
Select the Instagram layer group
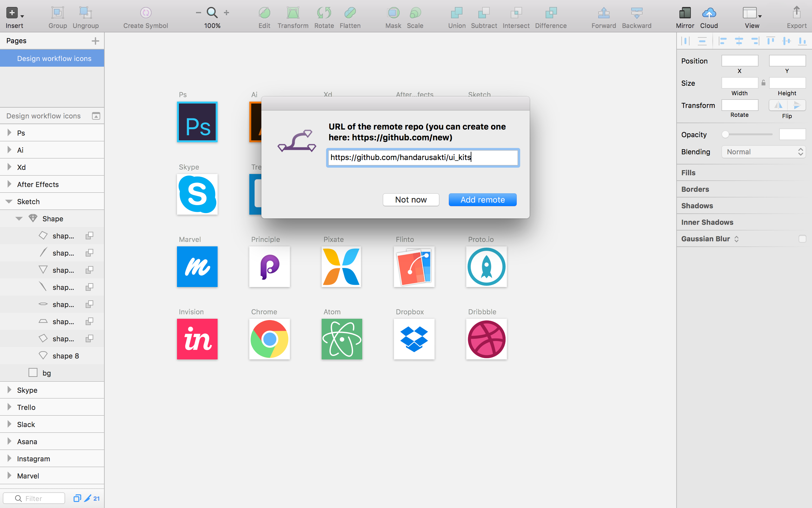tap(52, 458)
